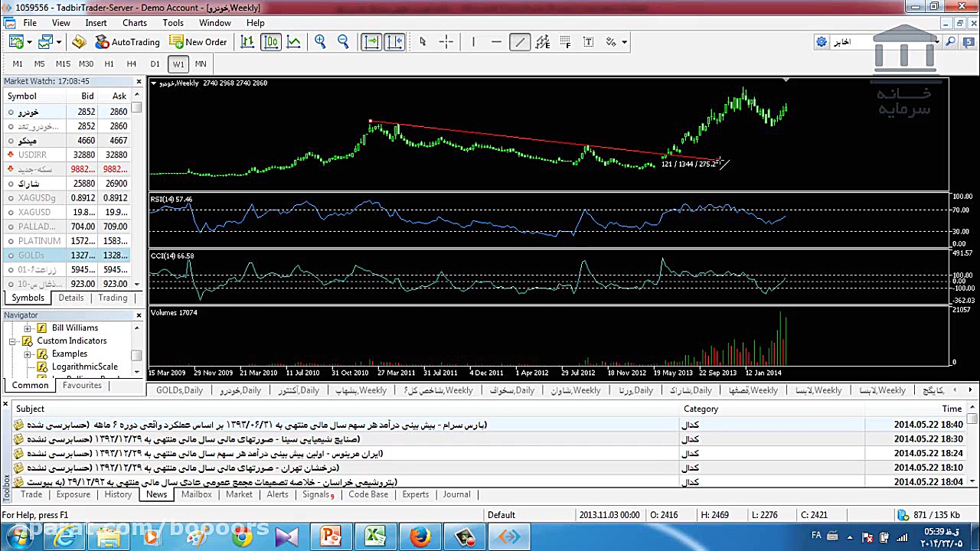Select the H4 timeframe
The width and height of the screenshot is (980, 551).
click(x=132, y=64)
